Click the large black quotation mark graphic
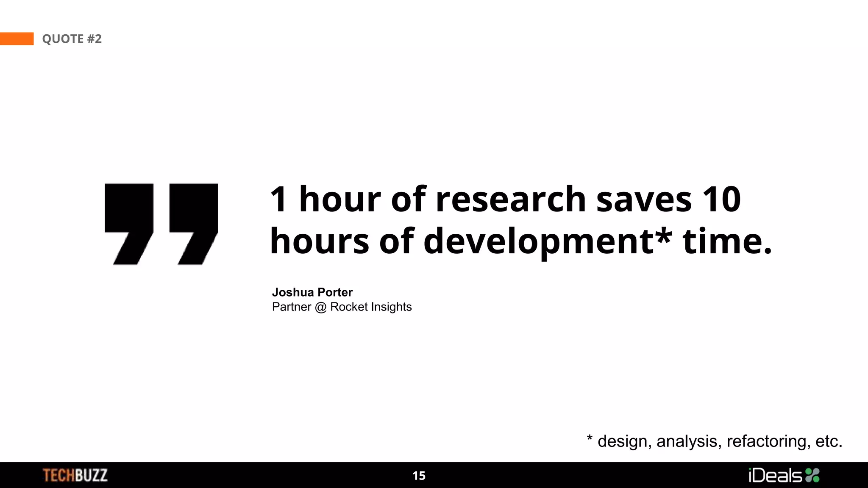 (x=161, y=224)
